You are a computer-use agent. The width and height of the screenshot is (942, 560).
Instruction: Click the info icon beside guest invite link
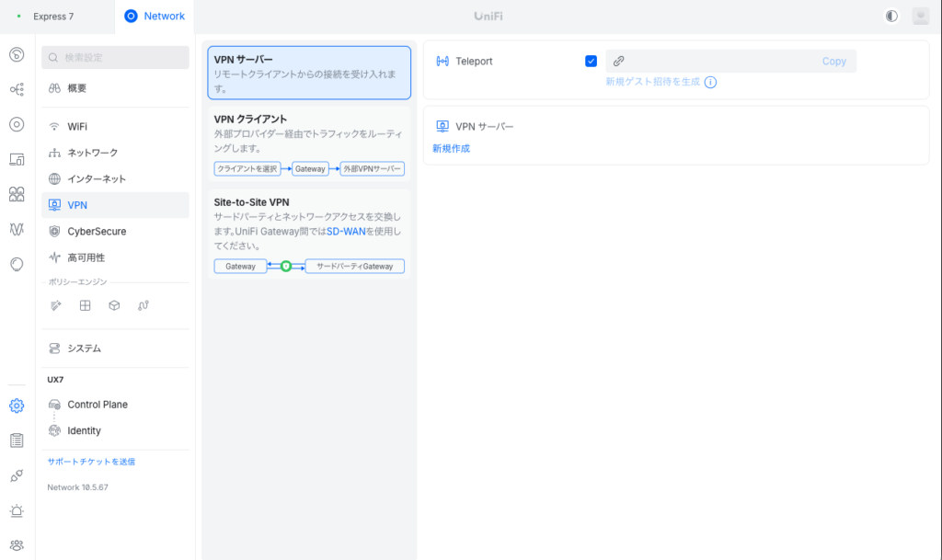click(x=710, y=82)
